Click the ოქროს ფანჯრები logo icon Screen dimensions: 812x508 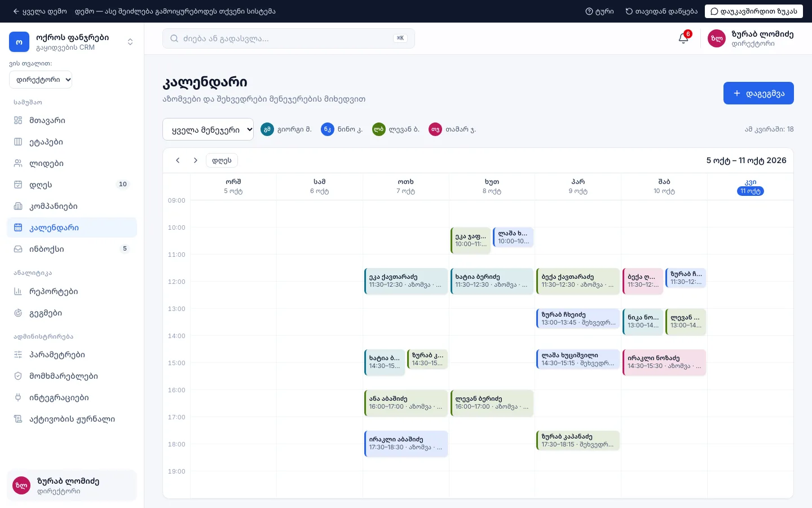pyautogui.click(x=19, y=42)
